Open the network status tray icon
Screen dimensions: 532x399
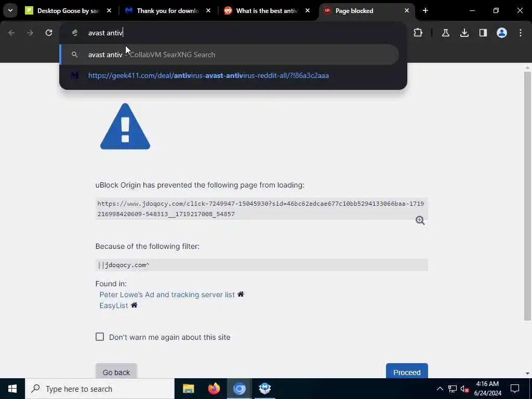point(453,389)
